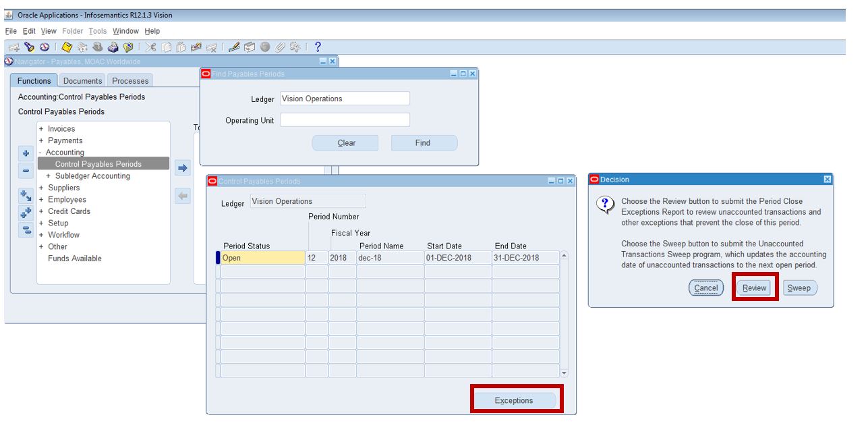The height and width of the screenshot is (430, 868).
Task: Click the Collapse All navigator icon
Action: tap(26, 230)
